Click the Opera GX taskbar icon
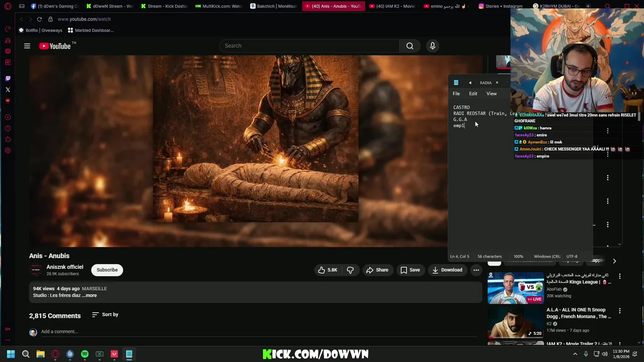The height and width of the screenshot is (362, 644). [x=55, y=354]
